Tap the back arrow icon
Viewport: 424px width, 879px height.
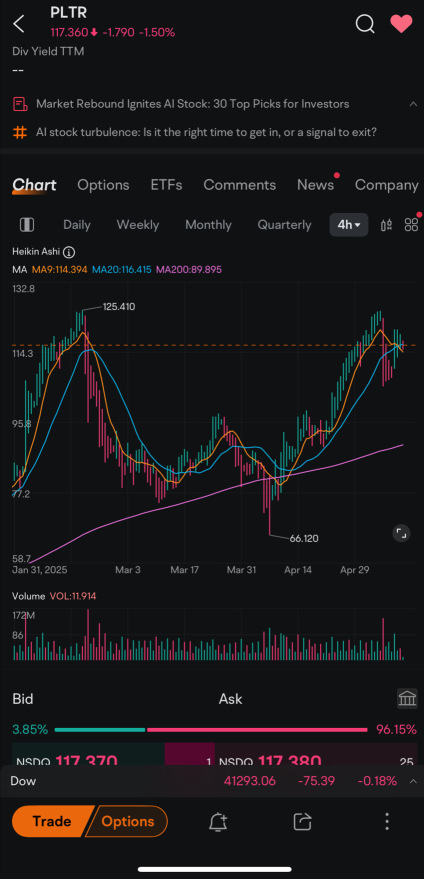[x=19, y=24]
